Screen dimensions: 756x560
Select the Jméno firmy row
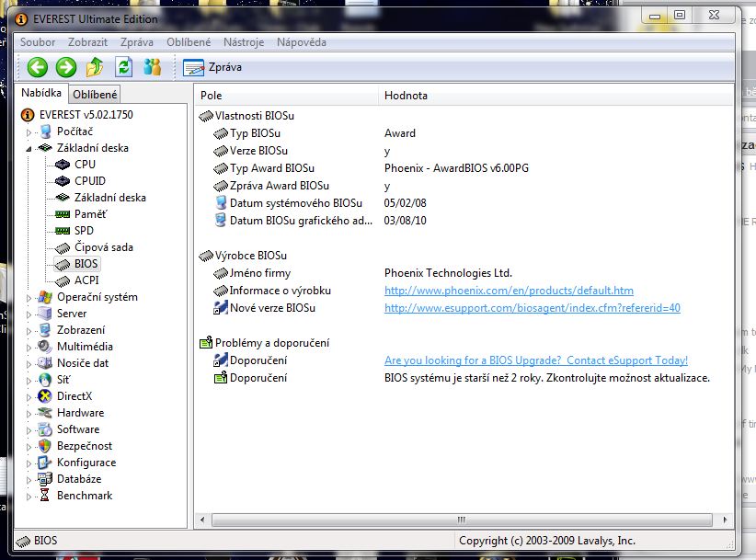tap(463, 273)
